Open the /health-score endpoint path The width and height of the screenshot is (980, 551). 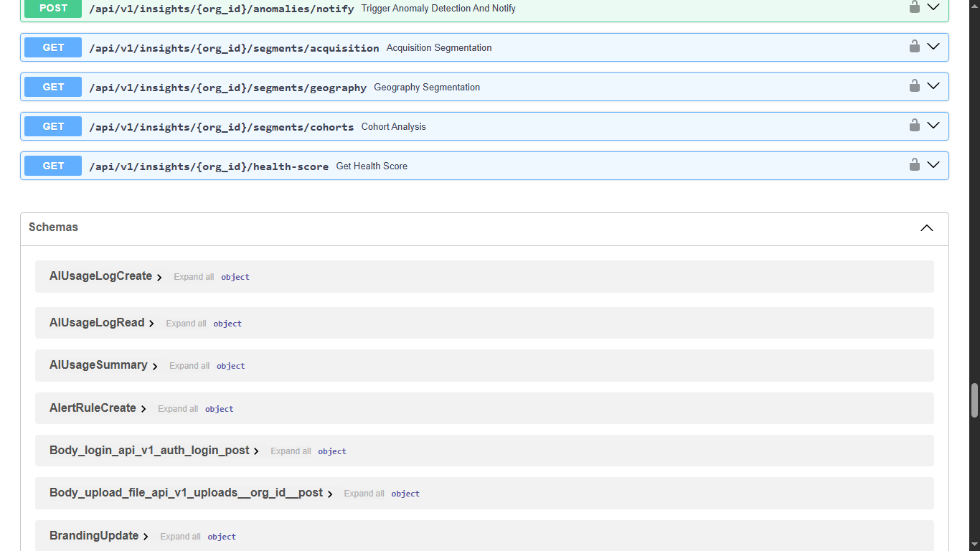pyautogui.click(x=209, y=166)
